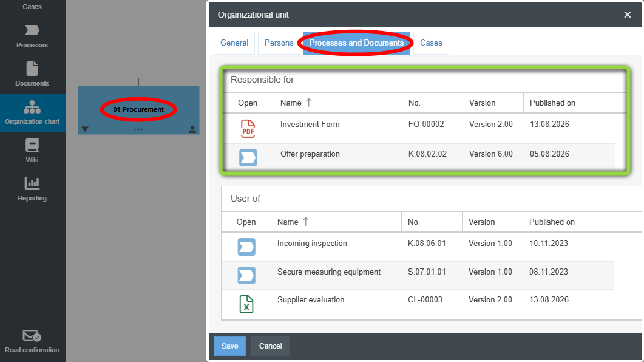Click the person icon on Procurement box

click(192, 129)
